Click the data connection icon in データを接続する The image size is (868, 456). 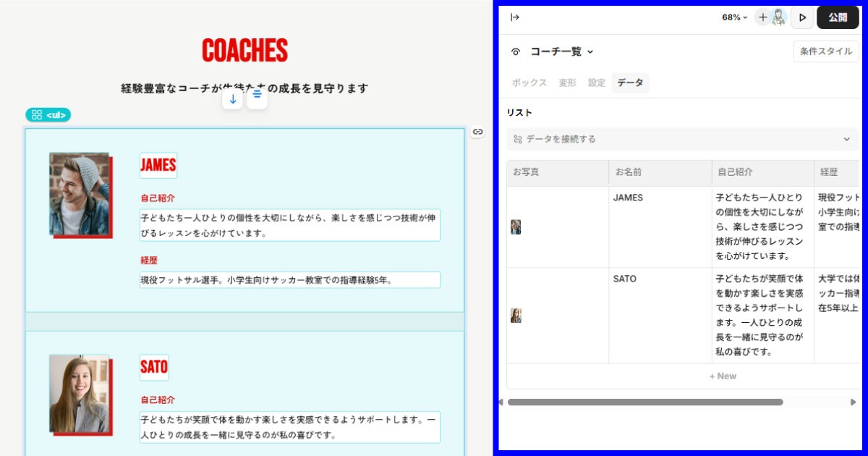click(519, 138)
